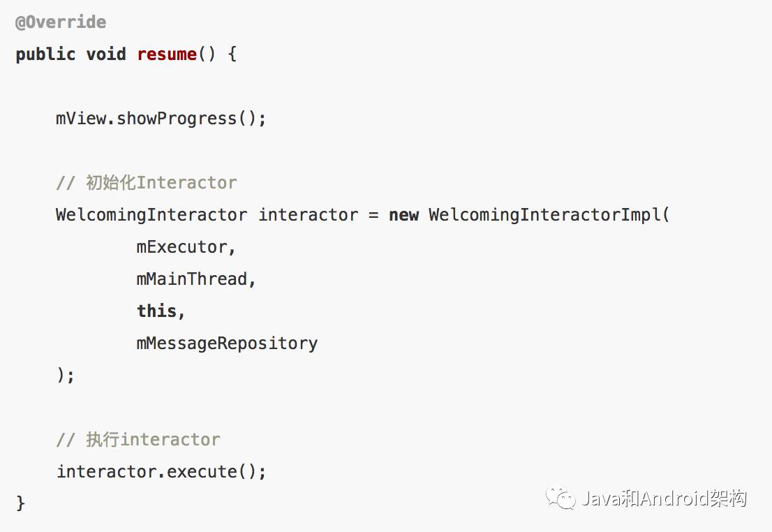The image size is (772, 532).
Task: Click the 初始化Interactor comment line
Action: click(146, 183)
